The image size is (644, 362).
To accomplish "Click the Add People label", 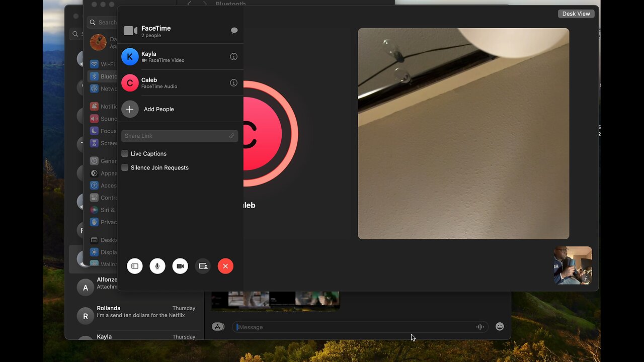I will [x=159, y=109].
